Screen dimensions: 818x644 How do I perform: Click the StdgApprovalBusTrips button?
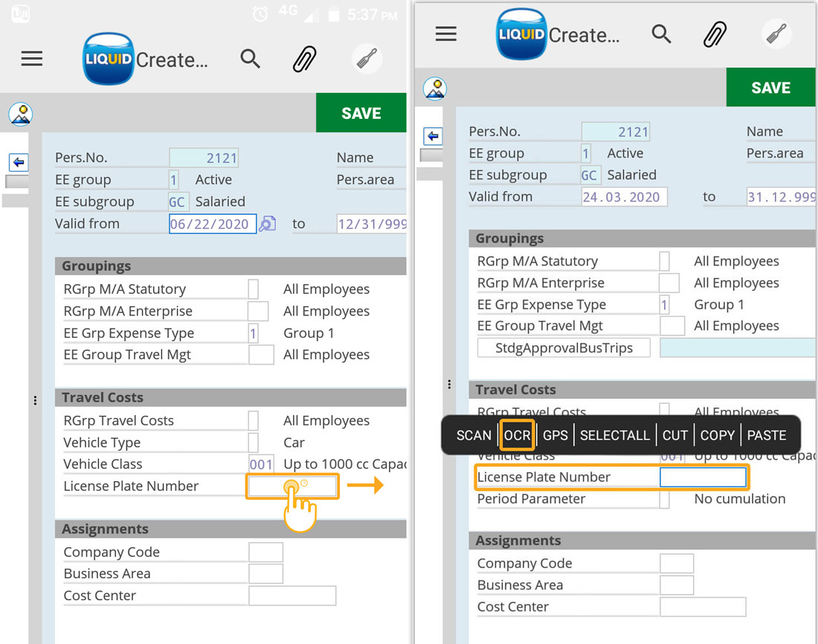pos(564,348)
